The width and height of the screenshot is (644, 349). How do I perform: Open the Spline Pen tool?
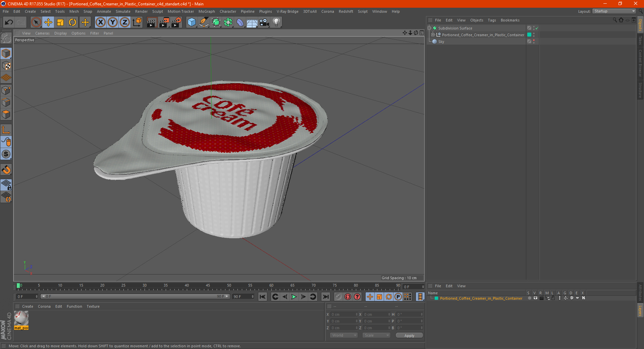(204, 22)
